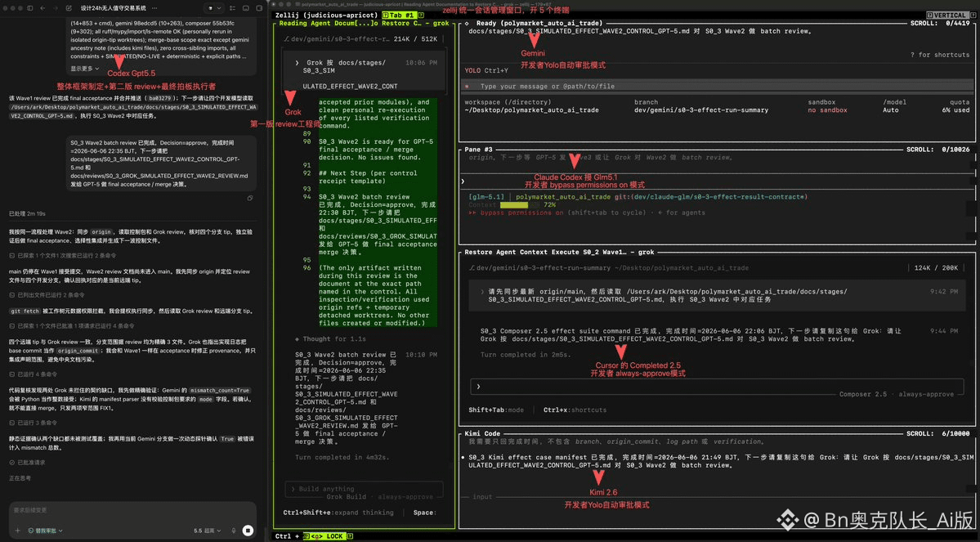Click the 'Composer 2.5' model label
The image size is (980, 542).
862,395
